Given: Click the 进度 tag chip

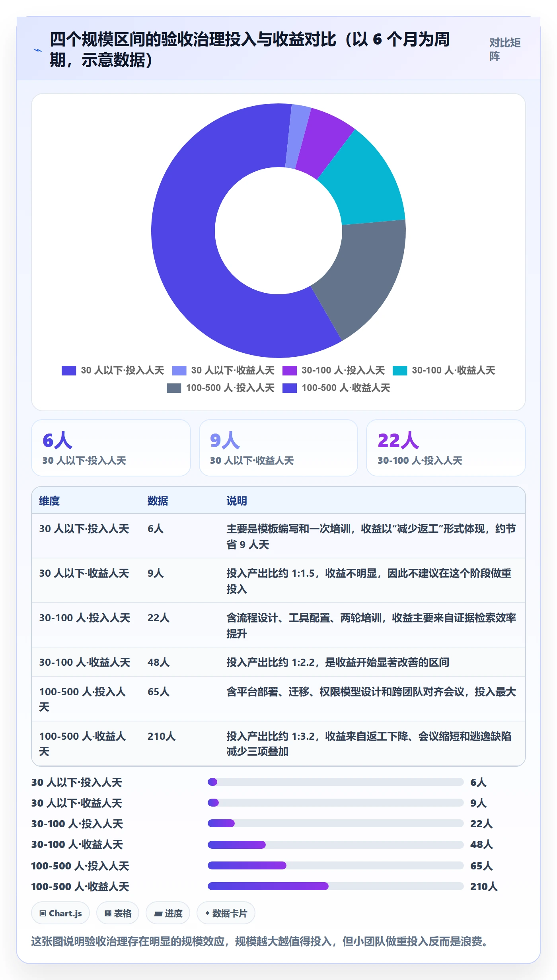Looking at the screenshot, I should (168, 913).
